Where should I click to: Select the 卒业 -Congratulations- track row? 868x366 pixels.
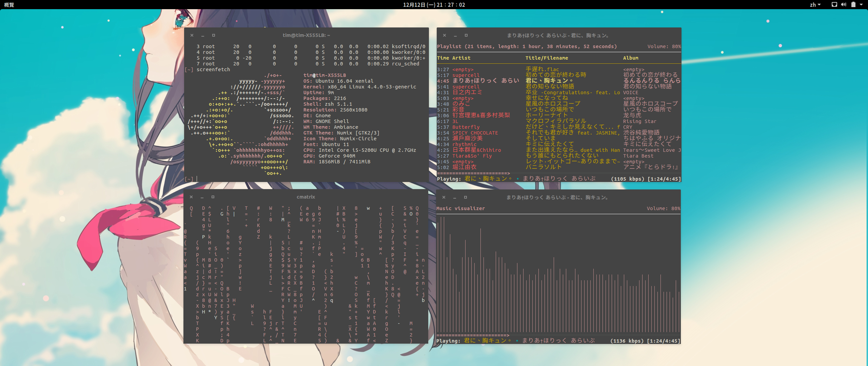point(559,93)
